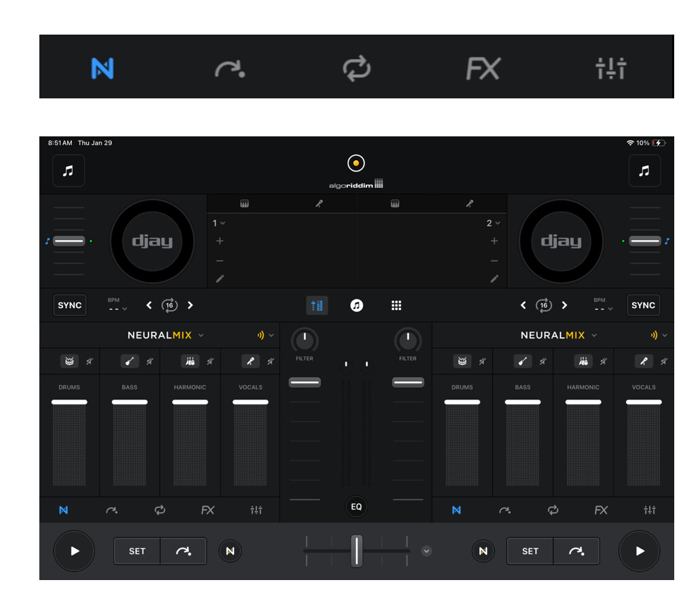Viewport: 700px width, 595px height.
Task: Expand the crossfader options chevron
Action: point(426,551)
